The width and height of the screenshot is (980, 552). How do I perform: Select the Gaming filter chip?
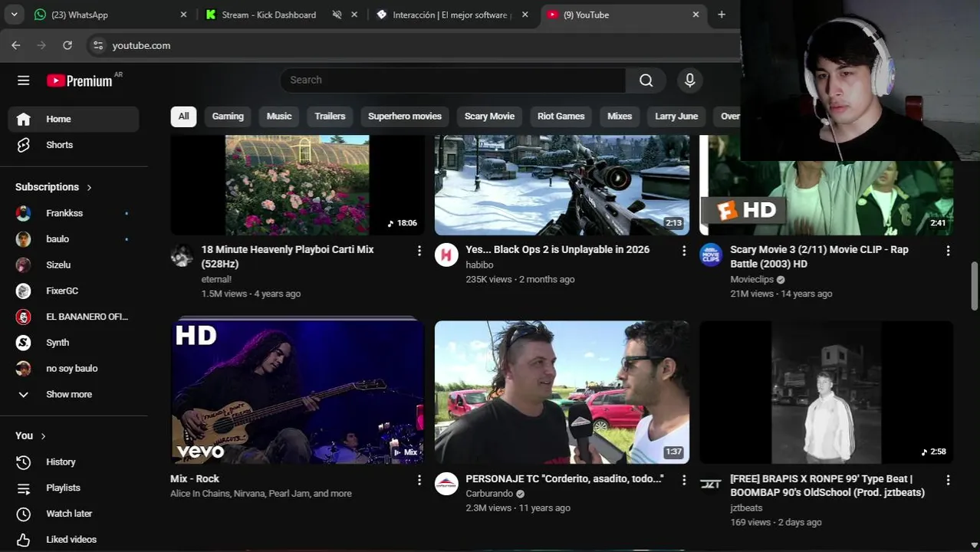pos(228,117)
